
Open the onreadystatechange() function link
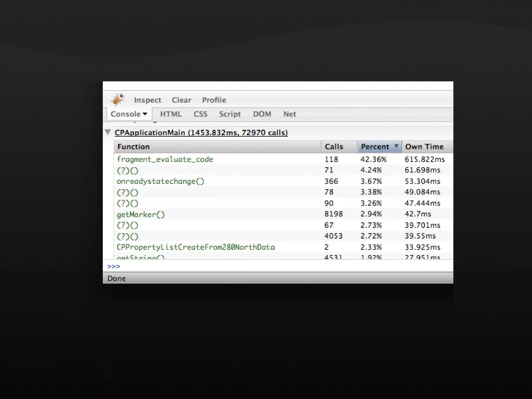(160, 181)
